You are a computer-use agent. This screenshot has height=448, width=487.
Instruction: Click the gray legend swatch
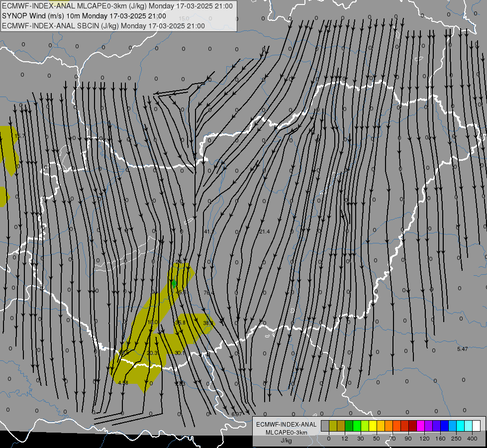tap(325, 426)
